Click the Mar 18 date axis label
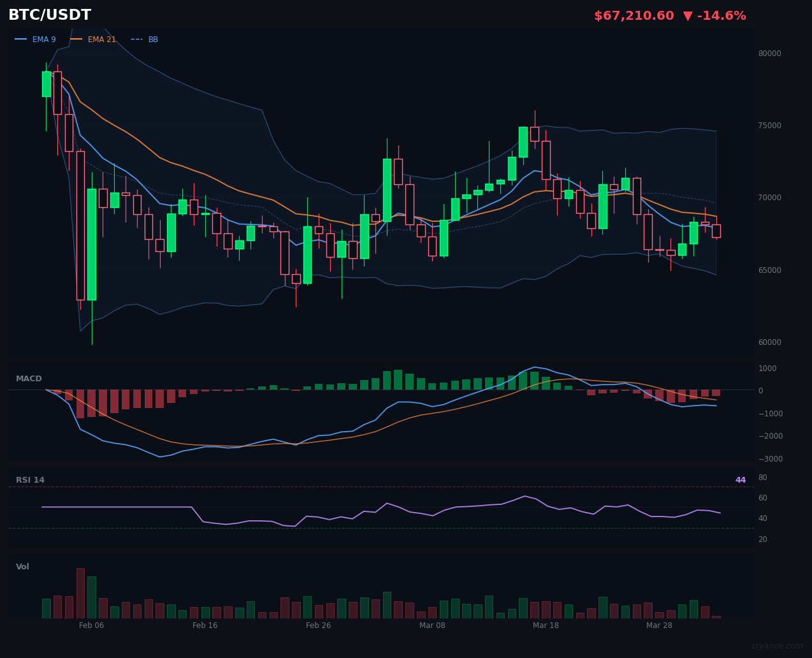Screen dimensions: 812x658 coord(546,625)
